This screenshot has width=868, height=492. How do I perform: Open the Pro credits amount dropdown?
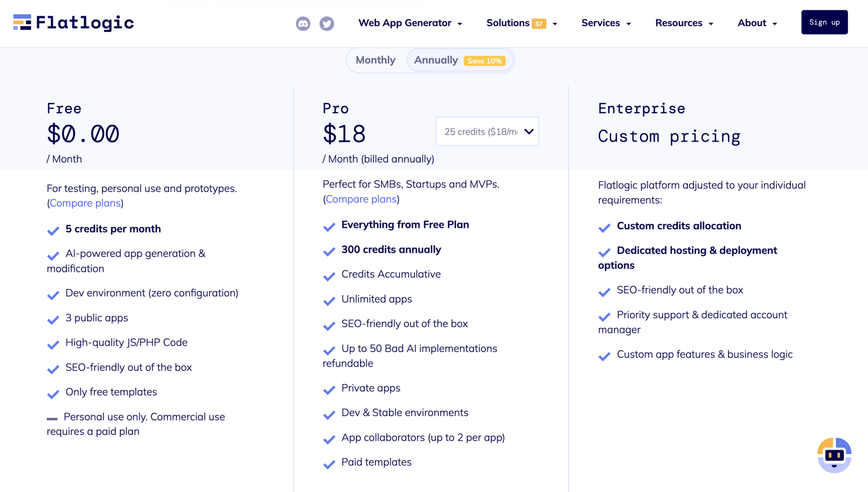[x=487, y=131]
